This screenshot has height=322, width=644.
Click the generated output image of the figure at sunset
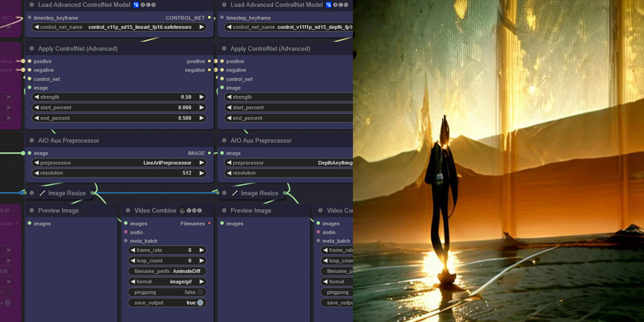pyautogui.click(x=498, y=161)
